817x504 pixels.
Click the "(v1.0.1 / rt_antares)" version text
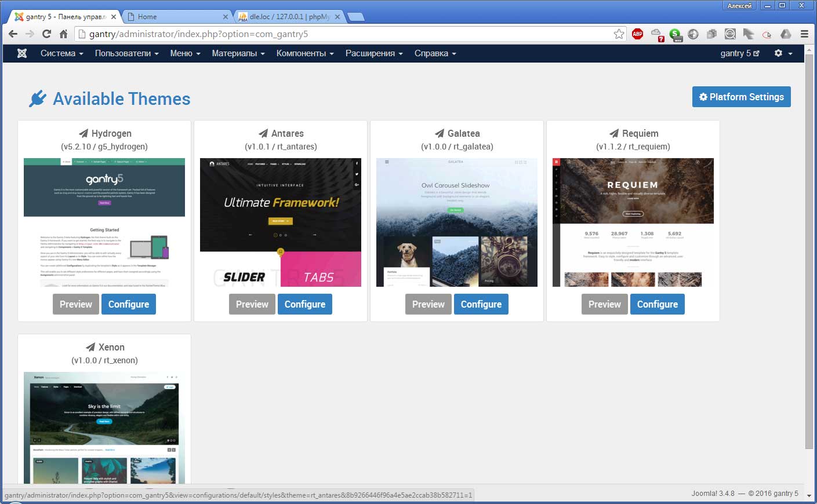tap(281, 147)
